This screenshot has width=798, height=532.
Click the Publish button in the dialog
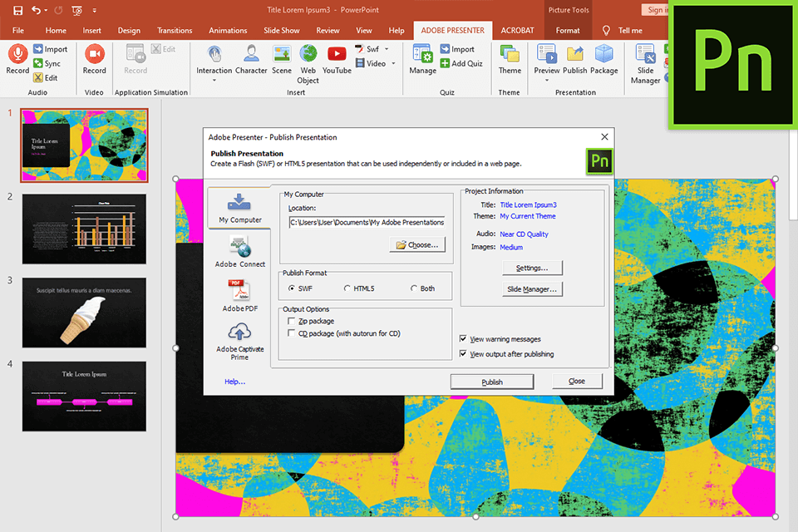pos(491,382)
